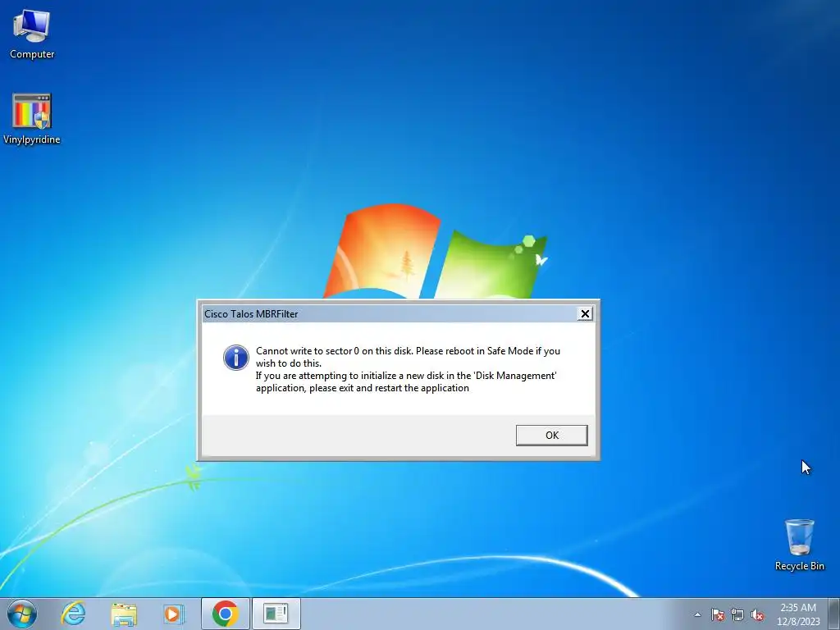Open the Windows Start menu
The image size is (840, 630).
pyautogui.click(x=22, y=614)
